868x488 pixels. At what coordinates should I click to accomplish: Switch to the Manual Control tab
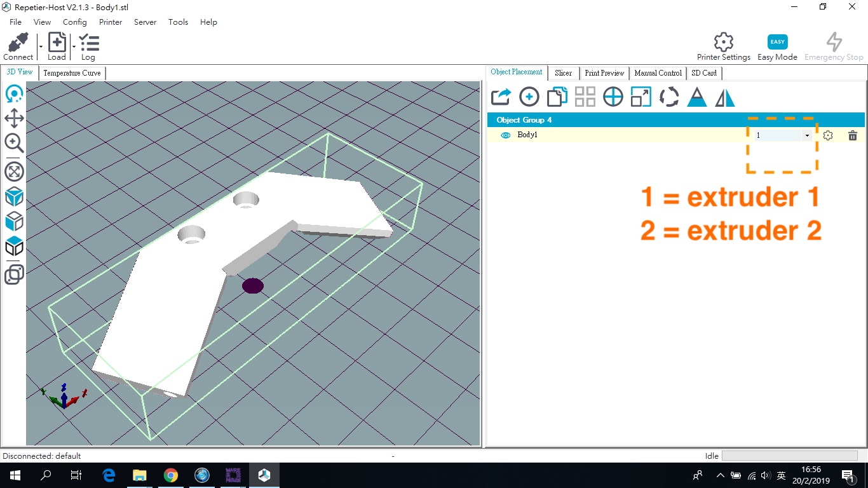point(658,73)
